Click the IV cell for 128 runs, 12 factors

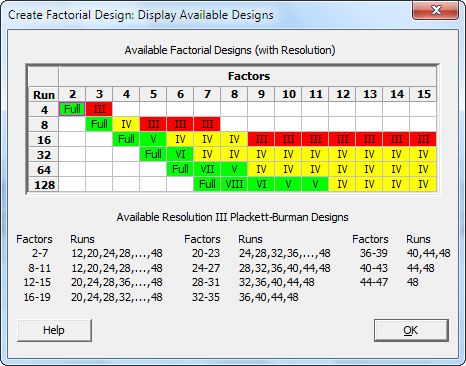coord(342,184)
